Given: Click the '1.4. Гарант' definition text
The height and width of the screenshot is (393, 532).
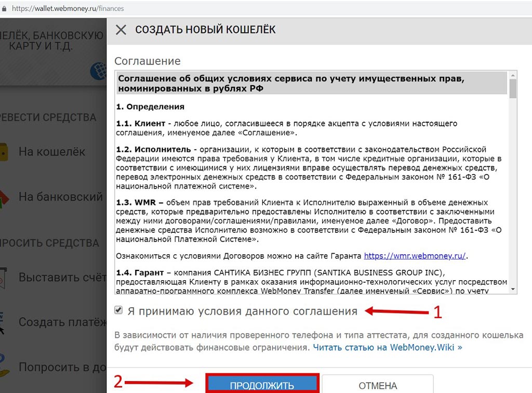Looking at the screenshot, I should point(312,282).
